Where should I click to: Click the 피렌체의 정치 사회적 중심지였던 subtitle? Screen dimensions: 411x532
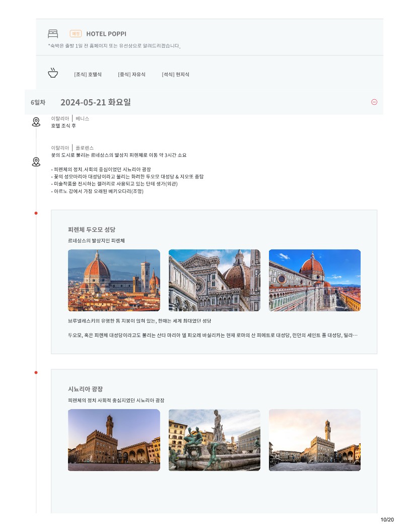116,401
